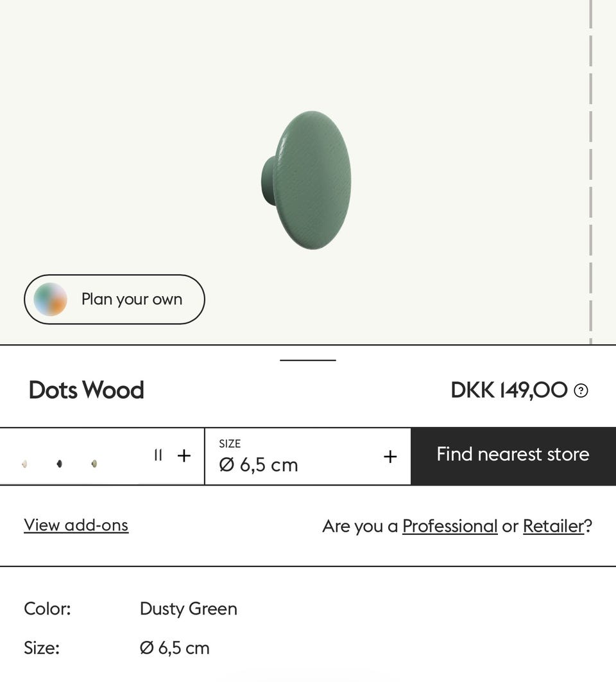Follow the View add-ons link

point(76,525)
